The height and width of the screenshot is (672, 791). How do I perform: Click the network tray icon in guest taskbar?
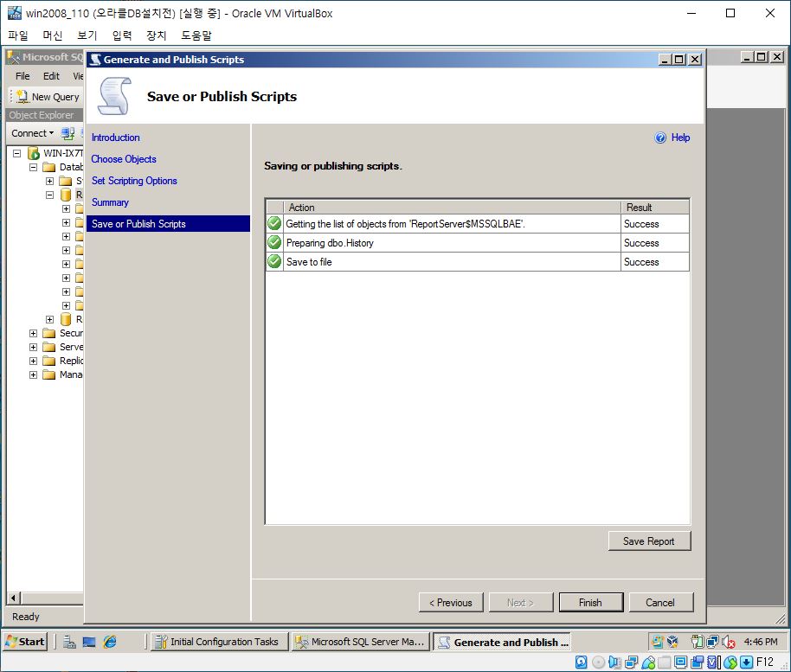[x=713, y=642]
